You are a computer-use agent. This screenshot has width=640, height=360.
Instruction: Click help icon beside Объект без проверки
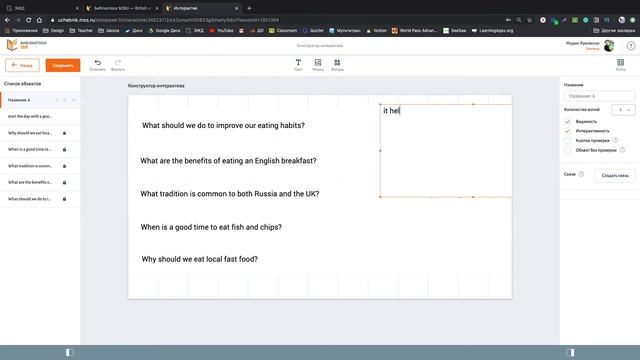pyautogui.click(x=622, y=150)
